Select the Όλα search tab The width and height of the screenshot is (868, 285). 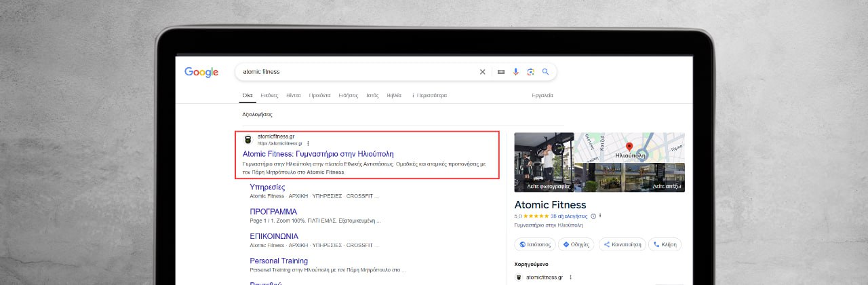(x=248, y=95)
